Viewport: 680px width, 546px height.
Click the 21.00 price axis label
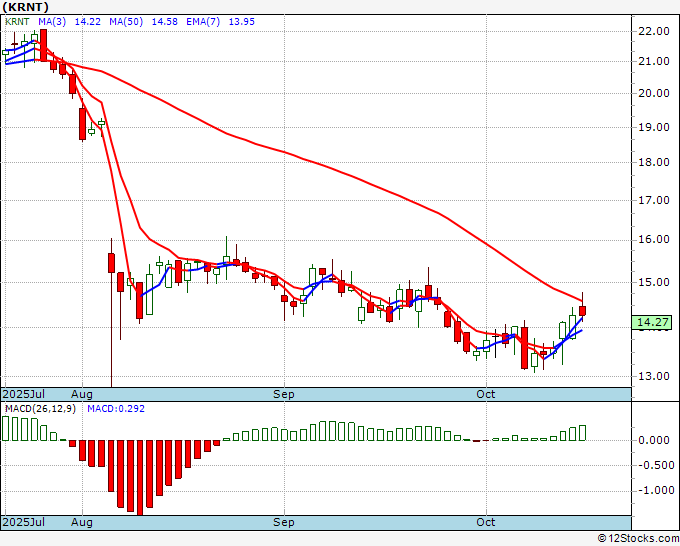[x=654, y=62]
